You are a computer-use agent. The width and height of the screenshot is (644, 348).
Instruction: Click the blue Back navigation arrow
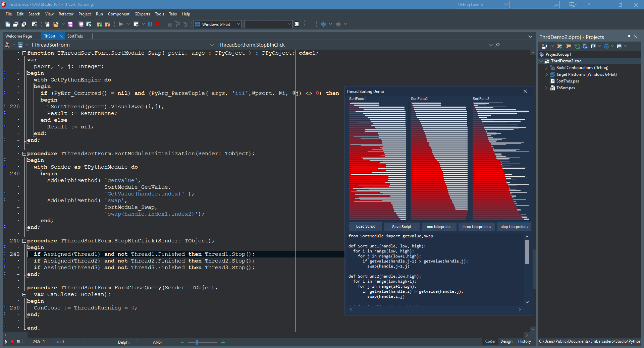click(x=323, y=24)
